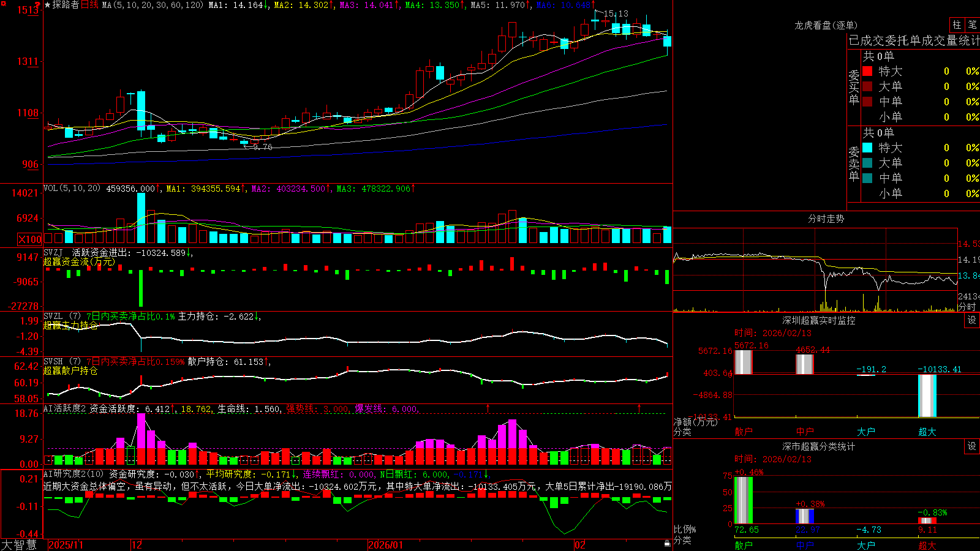Click the 中户 22.97 bar in 分类统计

pyautogui.click(x=804, y=516)
